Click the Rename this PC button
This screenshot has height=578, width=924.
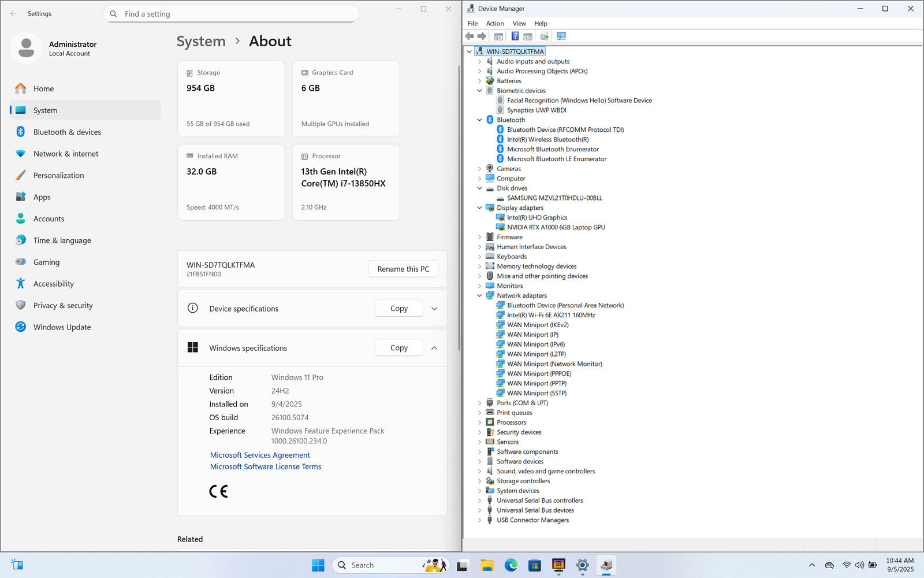[403, 269]
